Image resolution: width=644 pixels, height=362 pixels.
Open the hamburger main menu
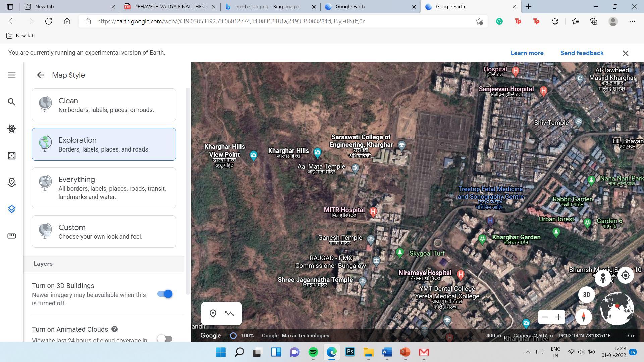(12, 75)
